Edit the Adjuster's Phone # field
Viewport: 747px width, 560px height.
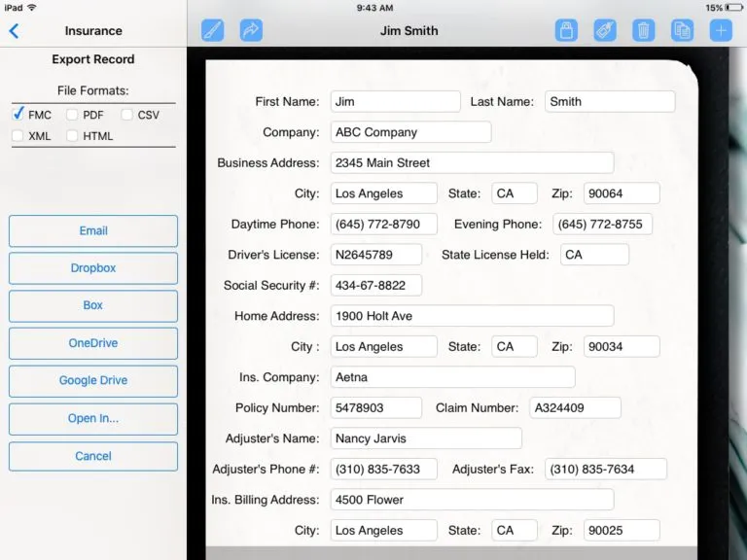pos(383,469)
